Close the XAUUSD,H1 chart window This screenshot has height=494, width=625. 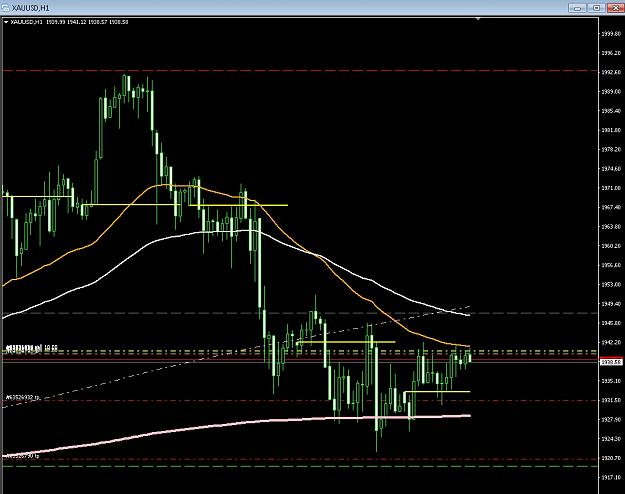click(615, 8)
